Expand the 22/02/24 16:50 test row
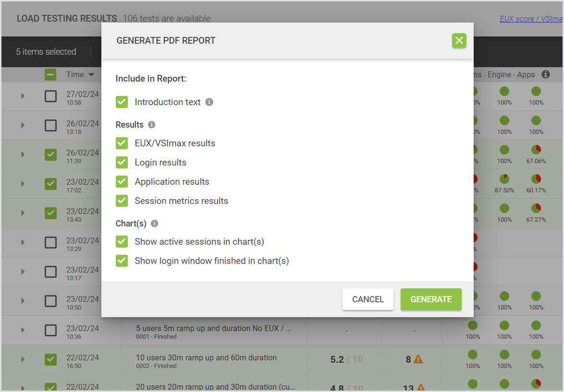The image size is (564, 392). click(23, 359)
